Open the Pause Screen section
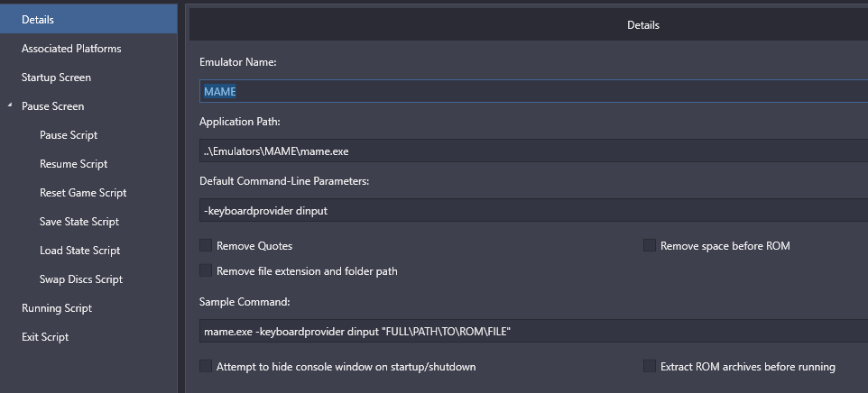Screen dimensions: 868x393 click(52, 106)
